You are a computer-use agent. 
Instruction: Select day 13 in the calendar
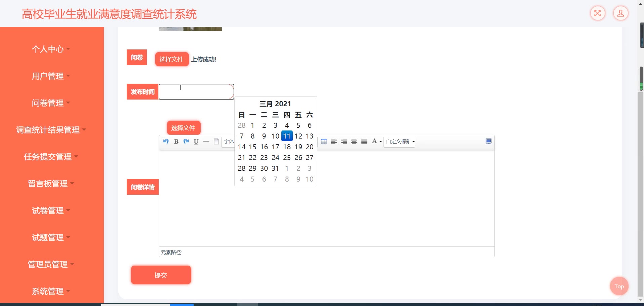pyautogui.click(x=310, y=136)
